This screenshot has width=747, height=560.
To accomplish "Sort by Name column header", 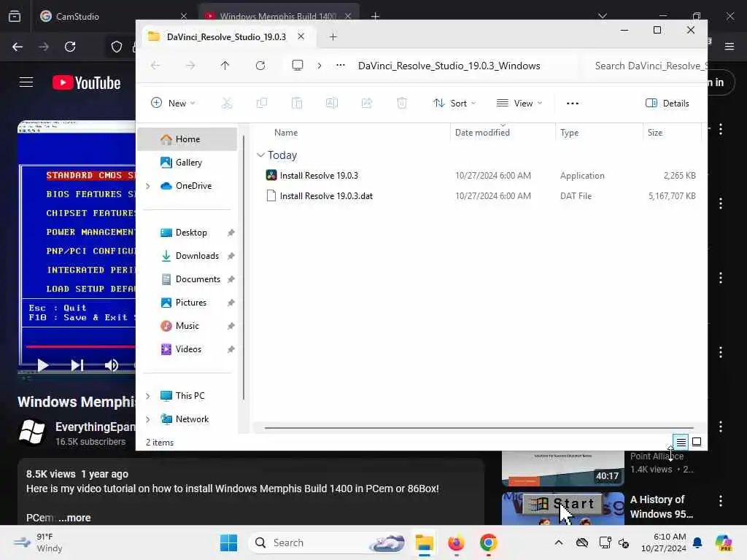I will click(286, 133).
